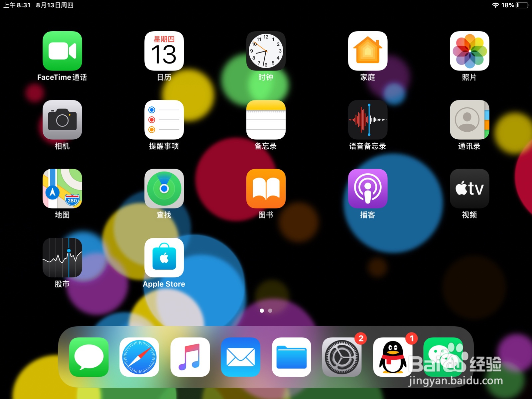Launch 提醒事项 reminders
The image size is (532, 399).
tap(164, 120)
